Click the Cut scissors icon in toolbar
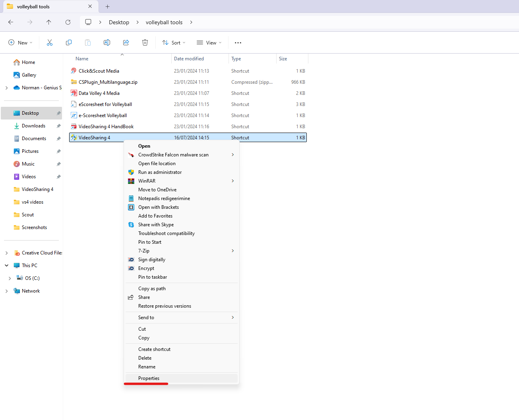This screenshot has width=519, height=420. click(50, 42)
